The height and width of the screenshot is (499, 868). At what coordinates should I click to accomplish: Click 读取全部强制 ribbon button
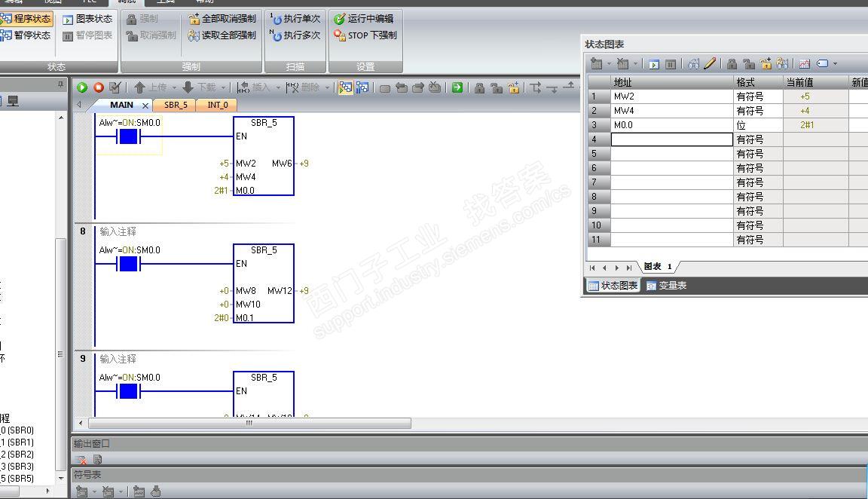tap(222, 35)
